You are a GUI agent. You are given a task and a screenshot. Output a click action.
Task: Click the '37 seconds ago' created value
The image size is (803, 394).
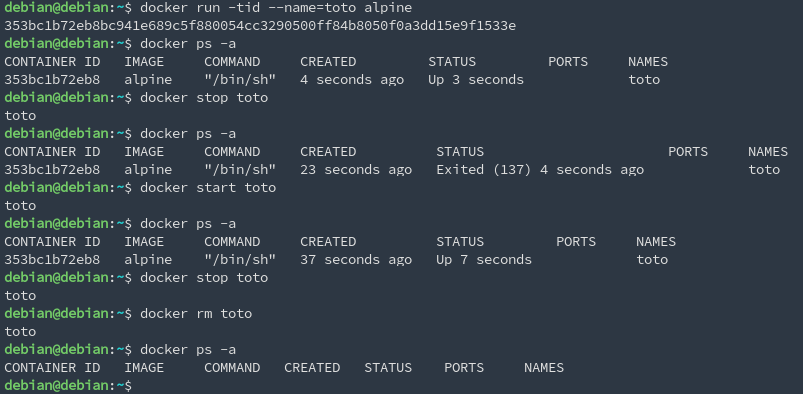[356, 259]
